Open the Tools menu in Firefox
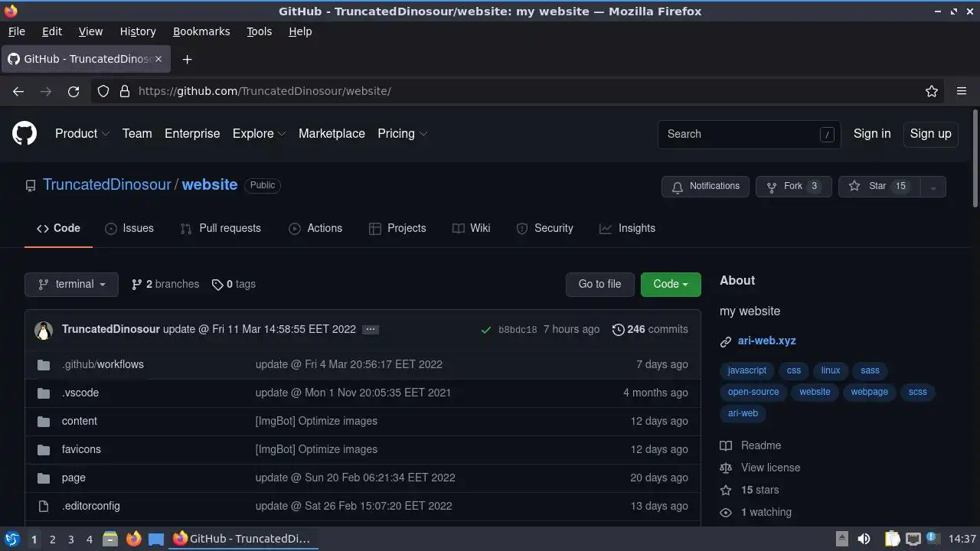 pos(259,31)
